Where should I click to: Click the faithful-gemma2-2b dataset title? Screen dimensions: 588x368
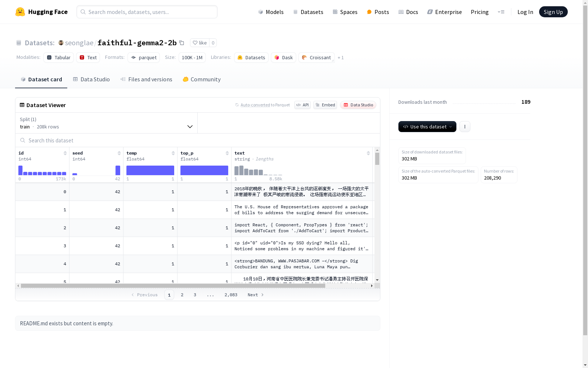137,43
